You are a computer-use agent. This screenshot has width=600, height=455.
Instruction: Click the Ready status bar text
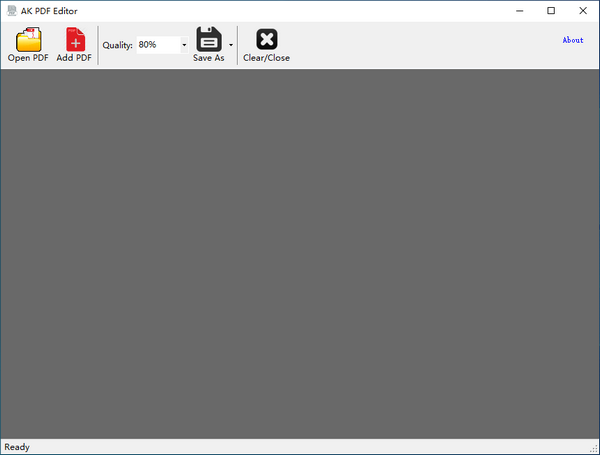pyautogui.click(x=17, y=447)
